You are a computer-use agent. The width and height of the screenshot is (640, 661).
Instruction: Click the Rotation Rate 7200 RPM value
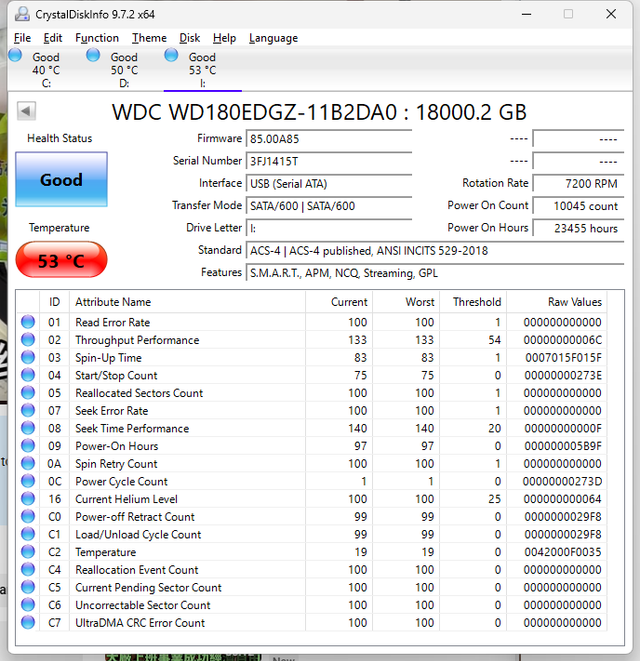(x=578, y=184)
